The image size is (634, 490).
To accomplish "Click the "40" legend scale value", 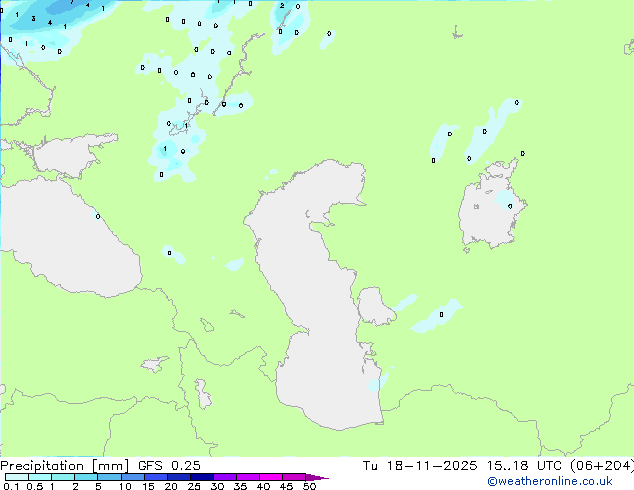I will click(x=263, y=486).
